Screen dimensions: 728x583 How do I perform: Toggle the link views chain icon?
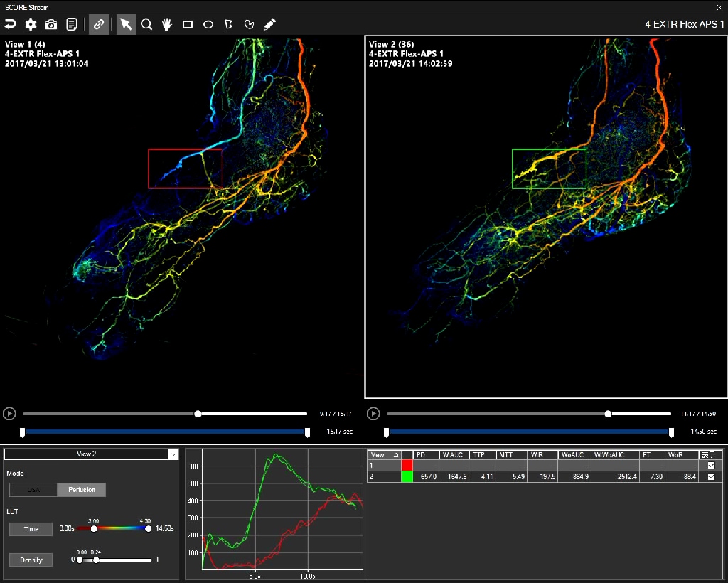(x=99, y=24)
